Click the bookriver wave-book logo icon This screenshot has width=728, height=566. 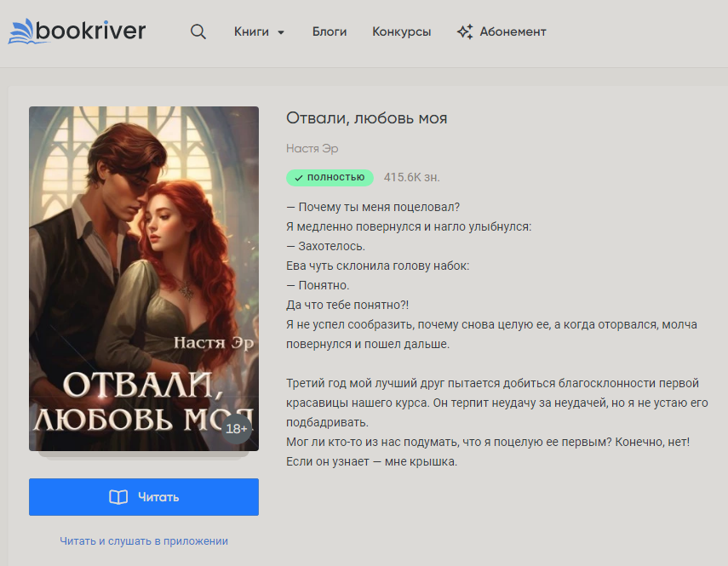[x=23, y=31]
